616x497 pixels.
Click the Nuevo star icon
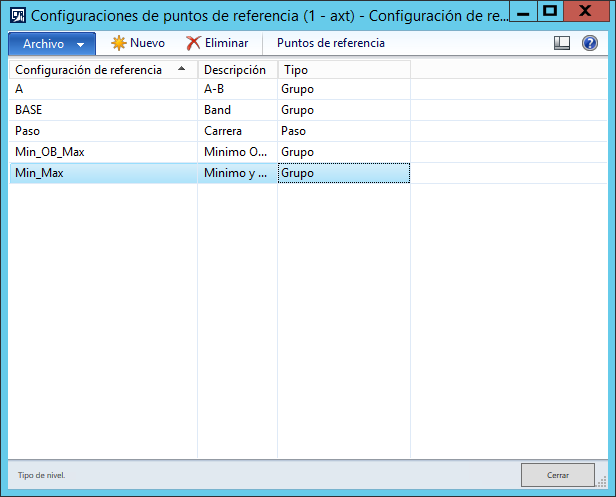click(118, 43)
